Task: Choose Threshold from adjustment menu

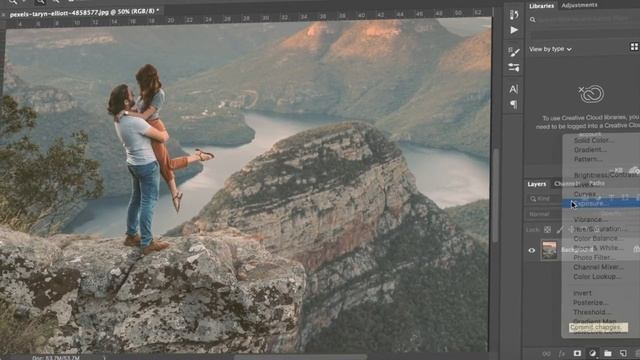Action: (x=591, y=312)
